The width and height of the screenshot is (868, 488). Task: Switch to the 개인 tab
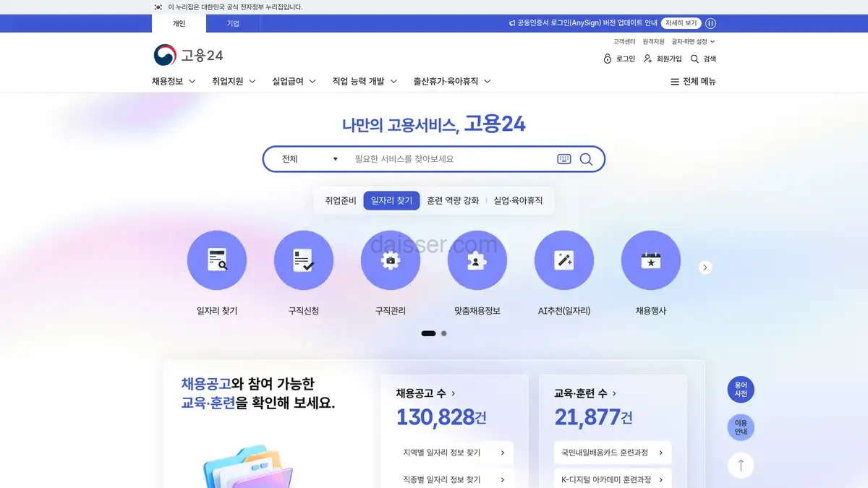pyautogui.click(x=179, y=23)
